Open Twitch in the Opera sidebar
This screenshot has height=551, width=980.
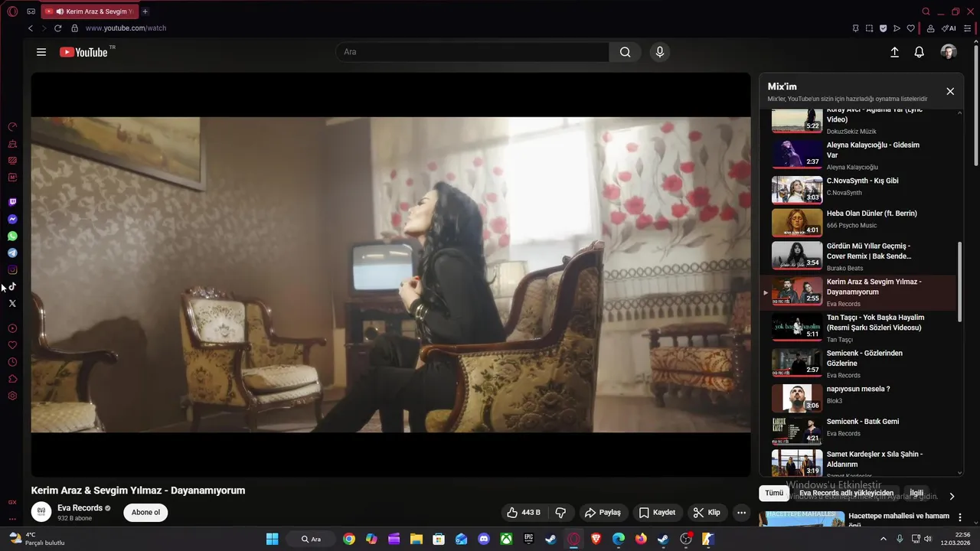(x=12, y=203)
